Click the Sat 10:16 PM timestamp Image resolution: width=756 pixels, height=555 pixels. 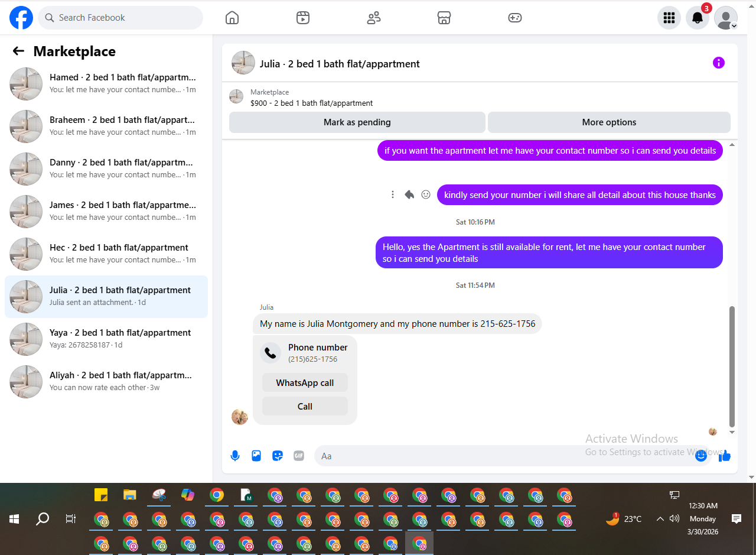[475, 222]
